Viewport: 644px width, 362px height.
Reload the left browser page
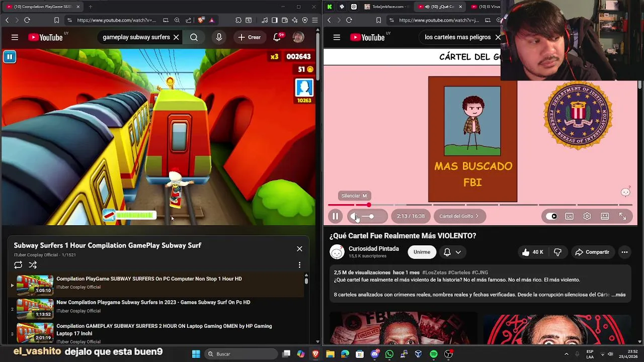[27, 20]
